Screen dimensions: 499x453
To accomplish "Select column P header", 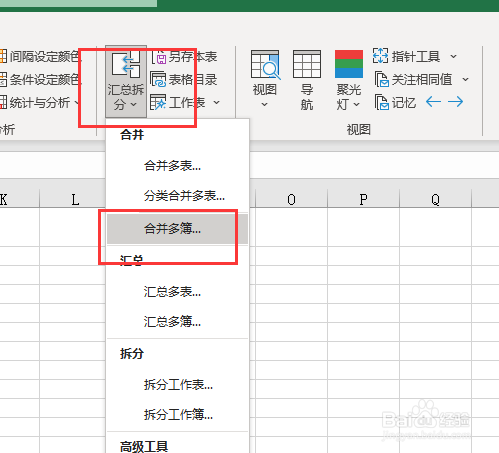I will pyautogui.click(x=363, y=199).
